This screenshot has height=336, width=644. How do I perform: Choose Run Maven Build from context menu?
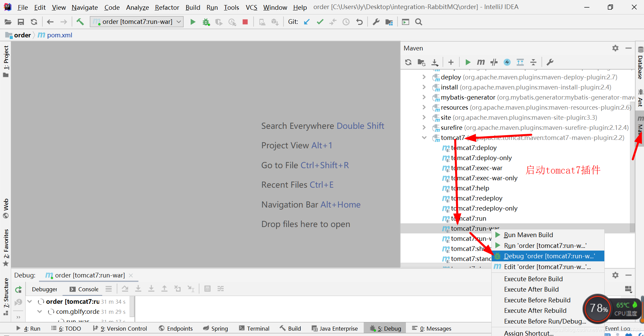(x=548, y=235)
